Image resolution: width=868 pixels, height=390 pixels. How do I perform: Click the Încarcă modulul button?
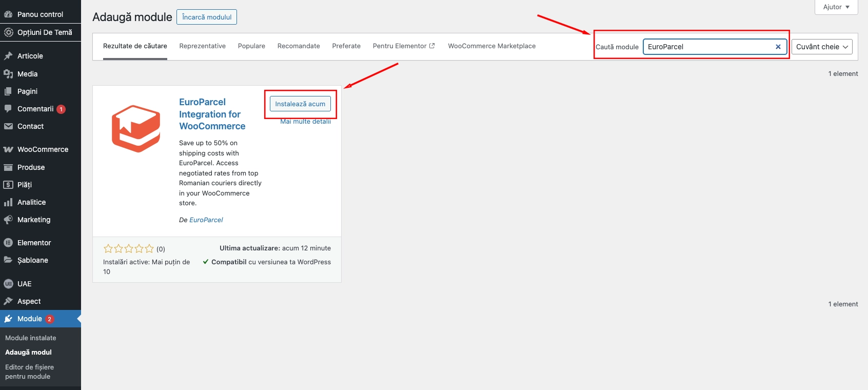coord(207,17)
